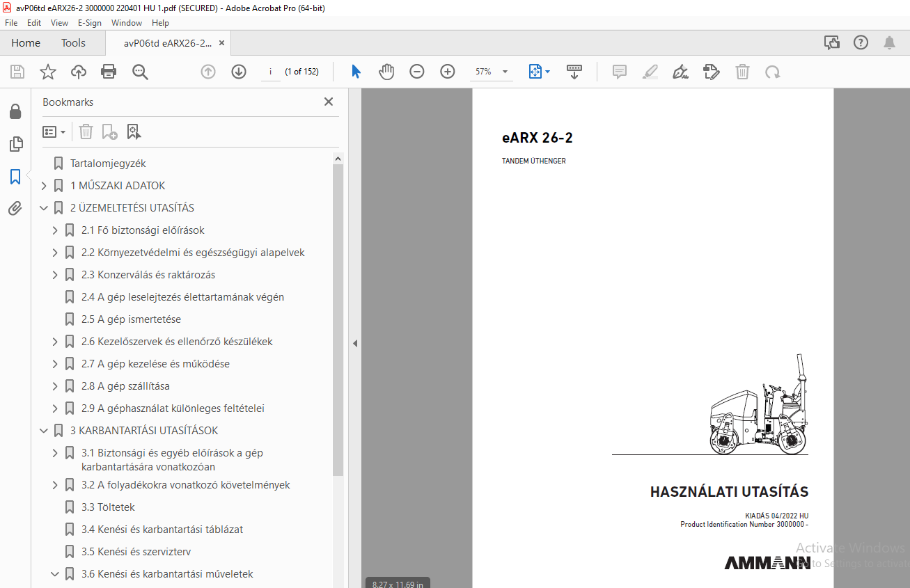Open 3.4 Kenési és karbantartási táblázat

(162, 530)
